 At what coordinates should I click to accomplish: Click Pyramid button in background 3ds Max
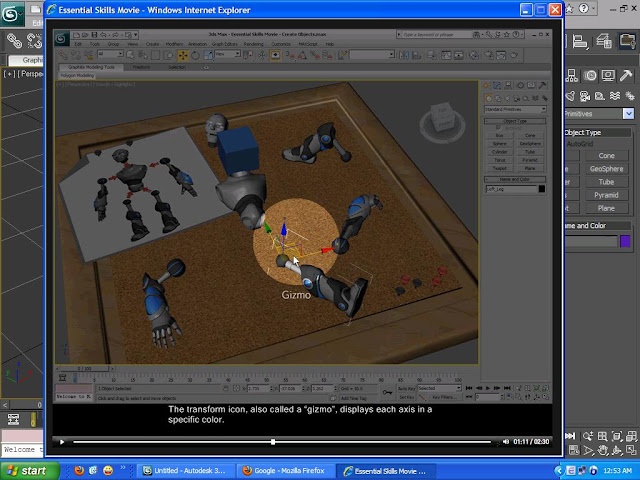606,195
